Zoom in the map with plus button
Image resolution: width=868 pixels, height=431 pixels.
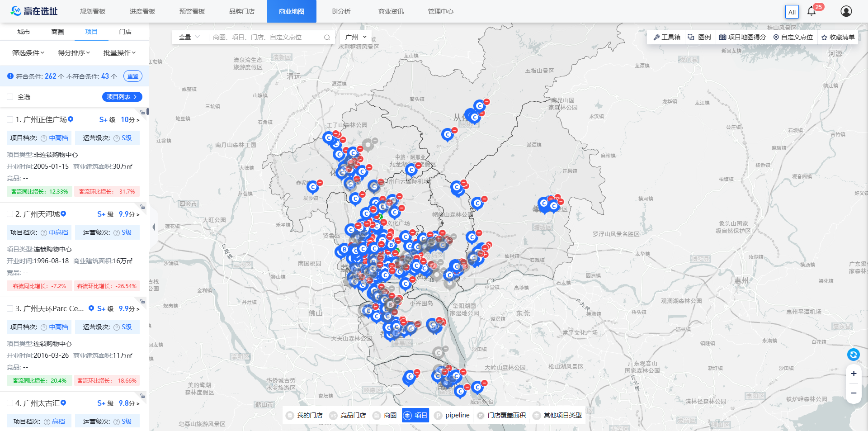point(854,374)
